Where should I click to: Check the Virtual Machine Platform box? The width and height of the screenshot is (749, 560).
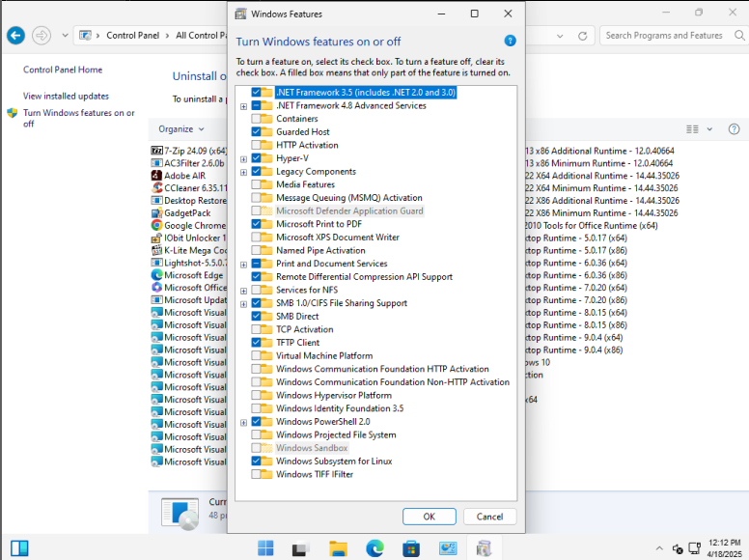(256, 355)
